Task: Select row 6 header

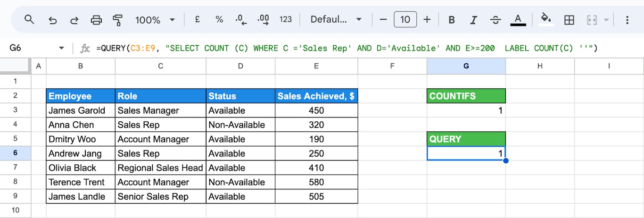Action: 15,153
